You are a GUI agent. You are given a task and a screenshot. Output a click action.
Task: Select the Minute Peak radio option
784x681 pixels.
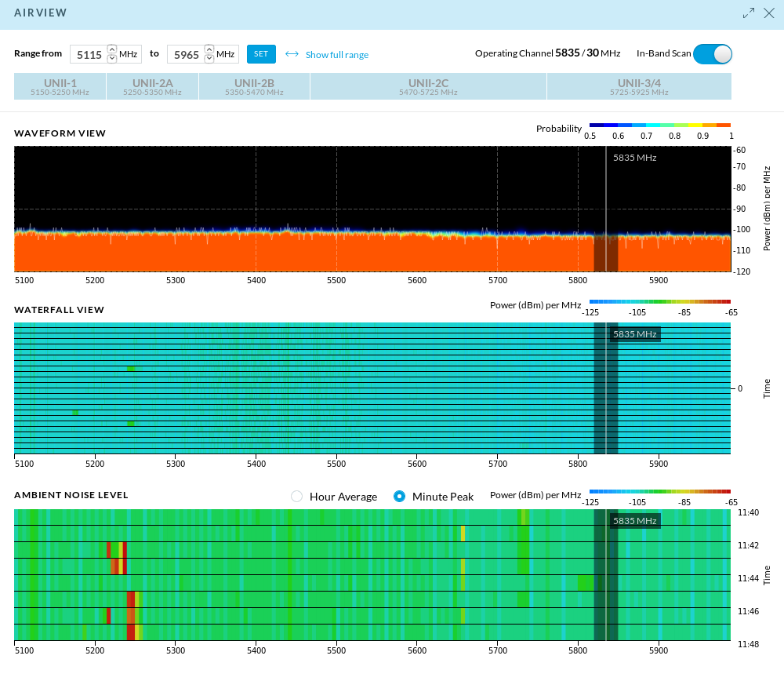tap(400, 497)
